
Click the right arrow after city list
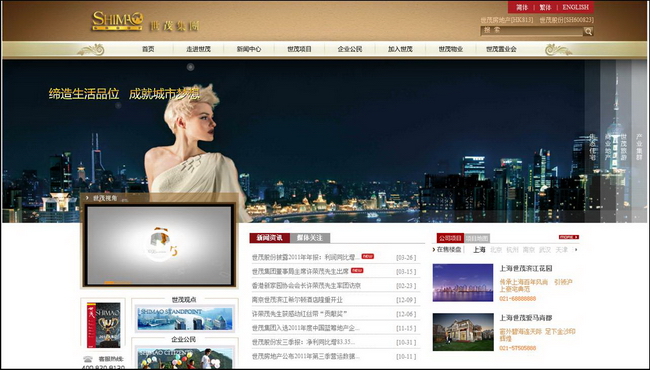576,249
